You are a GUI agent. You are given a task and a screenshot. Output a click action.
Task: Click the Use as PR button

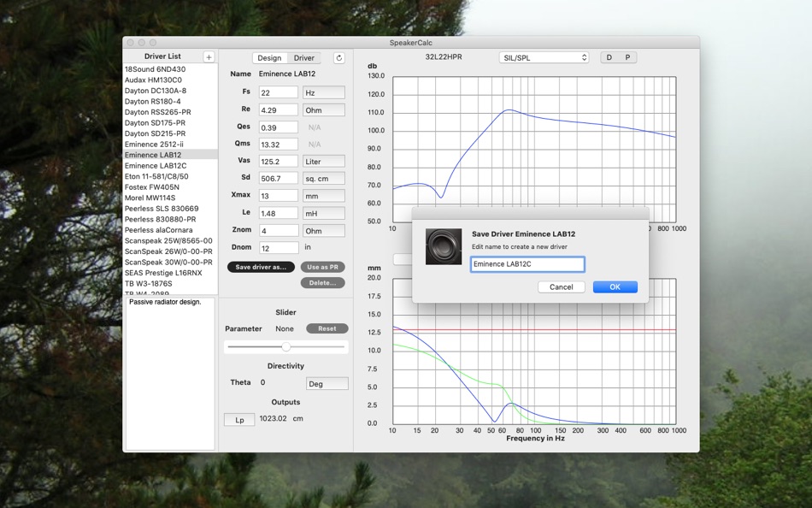click(x=322, y=266)
